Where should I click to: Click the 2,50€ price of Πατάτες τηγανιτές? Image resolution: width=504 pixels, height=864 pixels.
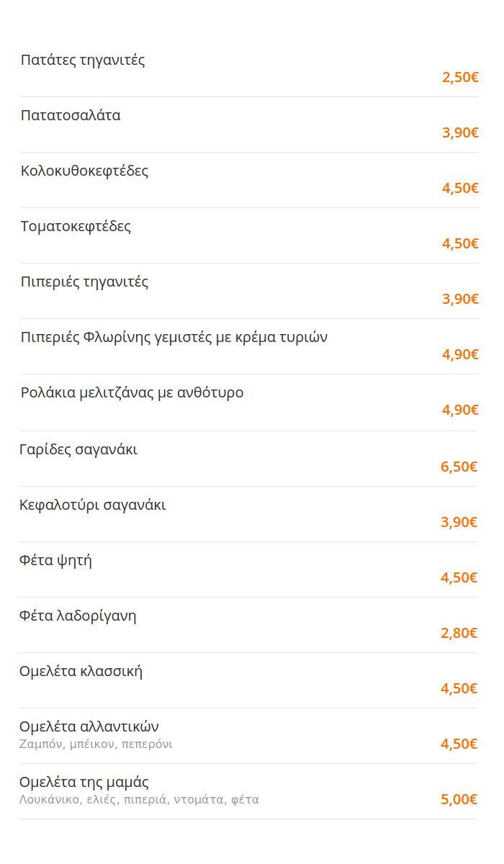click(460, 77)
